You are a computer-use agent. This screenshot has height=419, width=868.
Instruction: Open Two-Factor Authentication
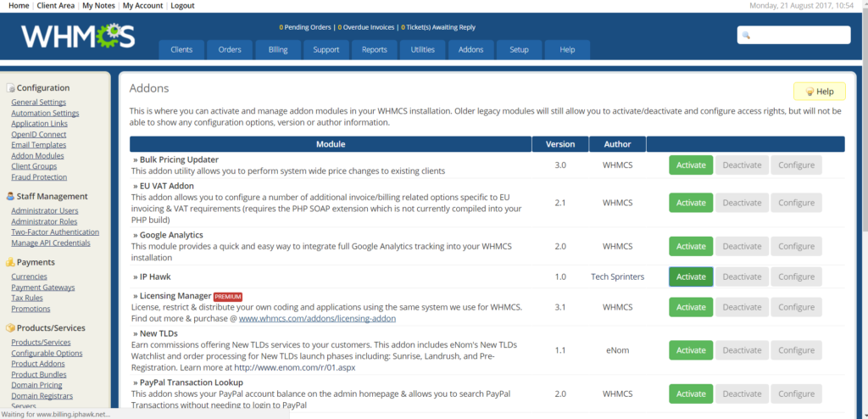coord(55,232)
